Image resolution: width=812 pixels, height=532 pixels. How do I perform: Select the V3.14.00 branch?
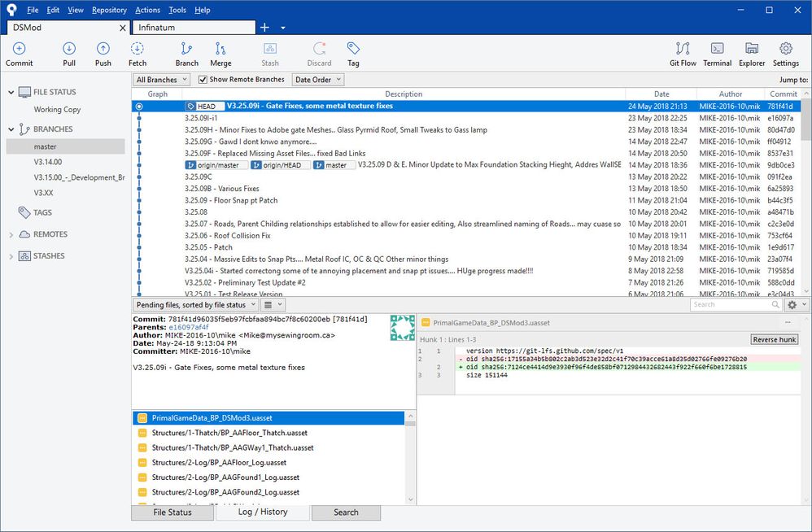point(48,162)
